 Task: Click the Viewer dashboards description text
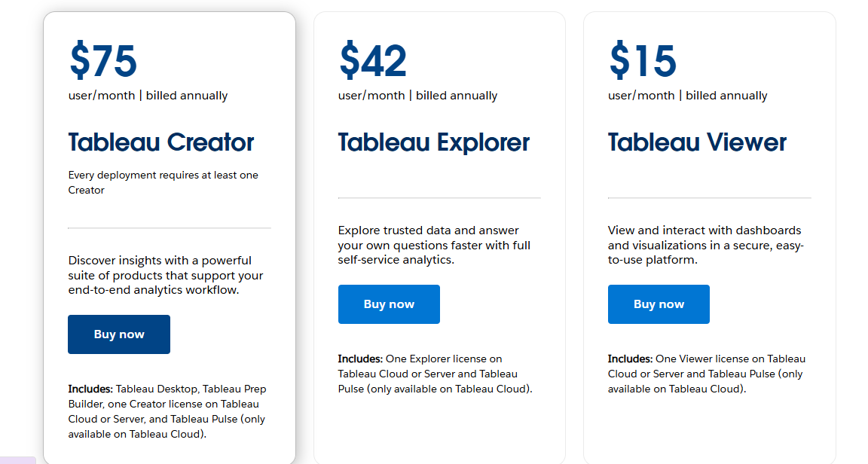point(706,246)
